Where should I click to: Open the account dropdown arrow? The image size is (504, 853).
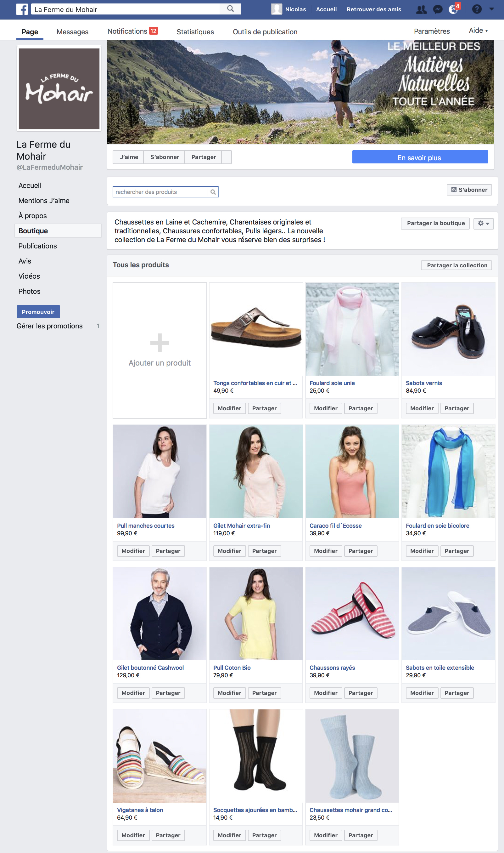coord(491,9)
